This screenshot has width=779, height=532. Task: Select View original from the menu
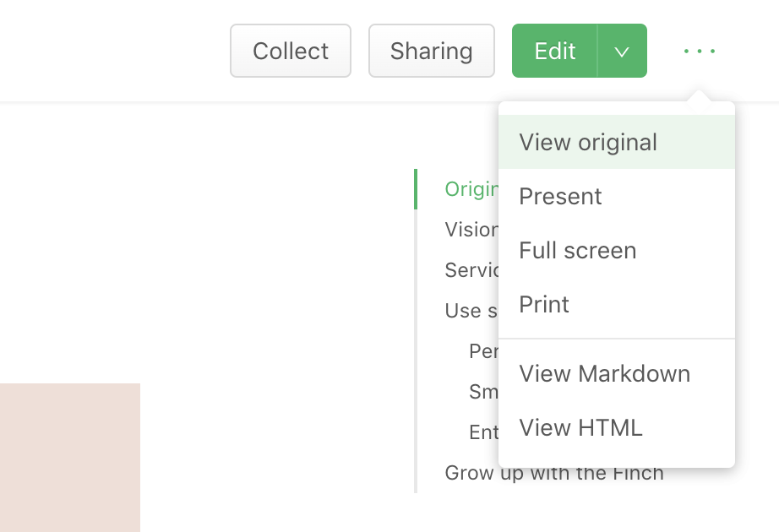coord(588,142)
